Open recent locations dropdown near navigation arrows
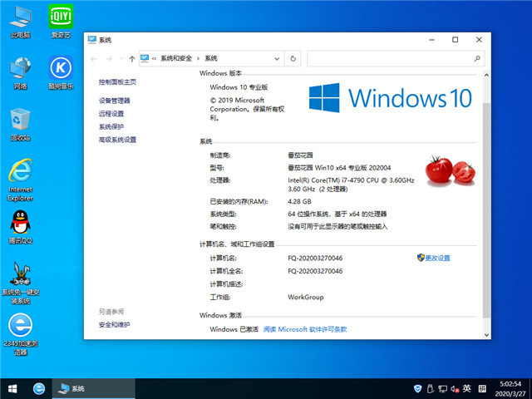 121,58
